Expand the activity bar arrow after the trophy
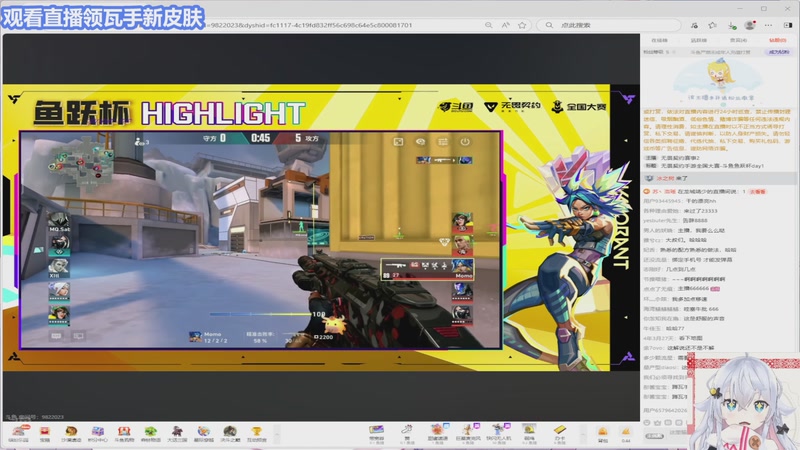This screenshot has height=450, width=800. coord(278,434)
